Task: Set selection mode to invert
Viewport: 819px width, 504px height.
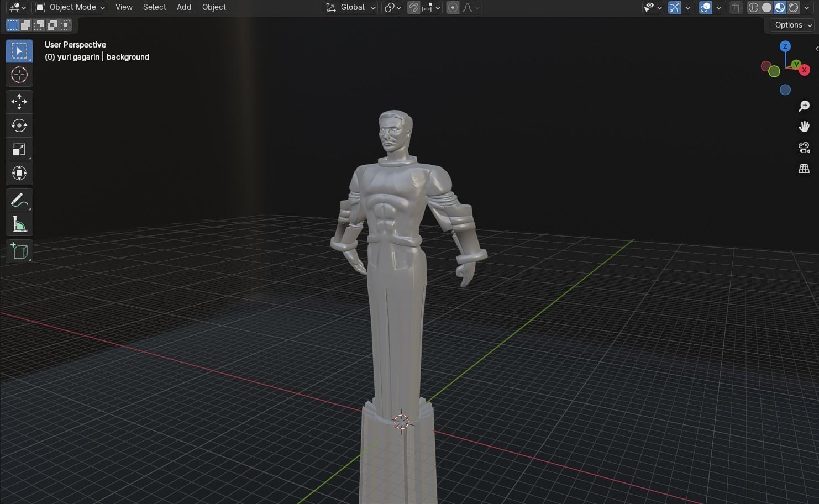Action: point(52,25)
